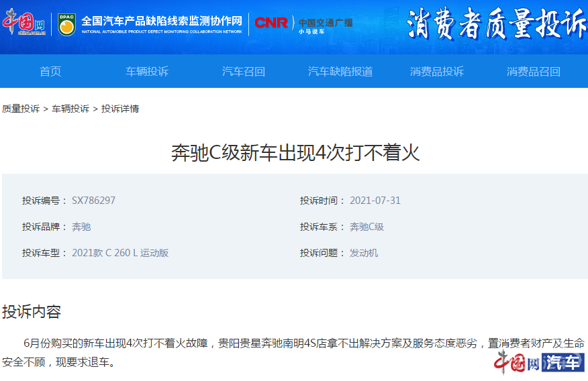Viewport: 588px width, 381px height.
Task: Go to 首页 in the navigation bar
Action: [50, 71]
